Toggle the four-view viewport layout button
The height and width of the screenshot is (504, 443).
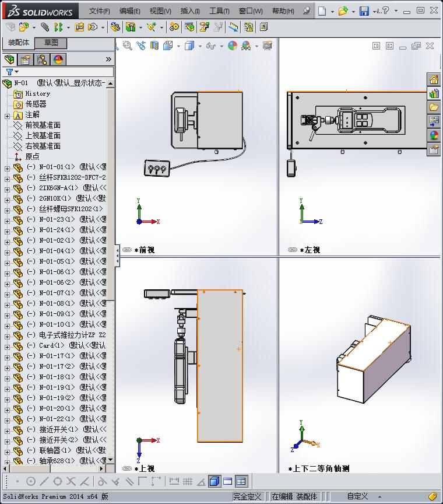241,481
